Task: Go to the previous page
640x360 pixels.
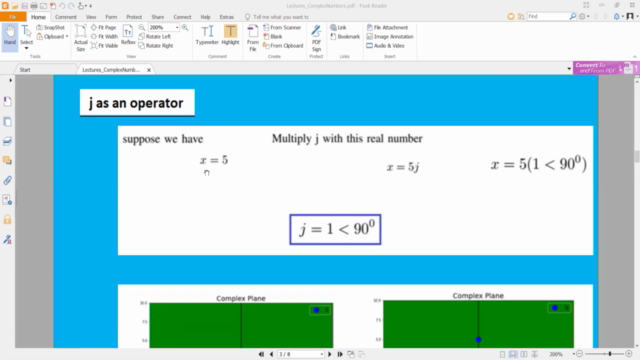Action: pos(271,354)
